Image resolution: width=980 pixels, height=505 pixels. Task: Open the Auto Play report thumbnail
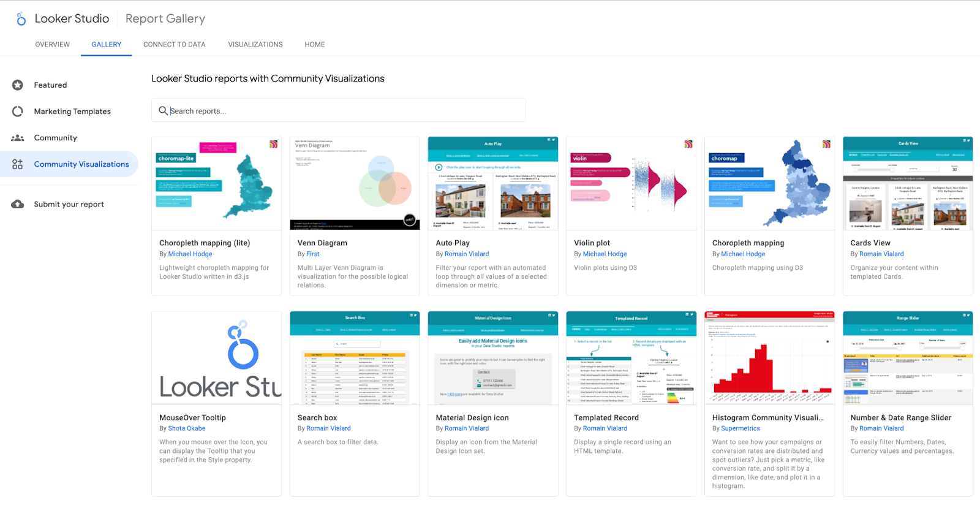click(x=493, y=184)
